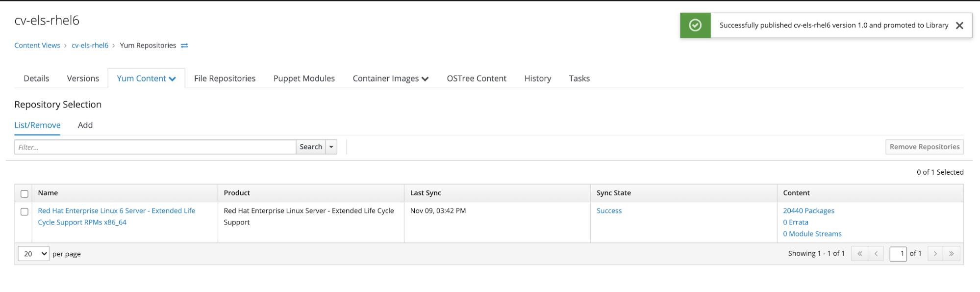980x292 pixels.
Task: Click the switcher icon next to Yum Repositories
Action: [184, 46]
